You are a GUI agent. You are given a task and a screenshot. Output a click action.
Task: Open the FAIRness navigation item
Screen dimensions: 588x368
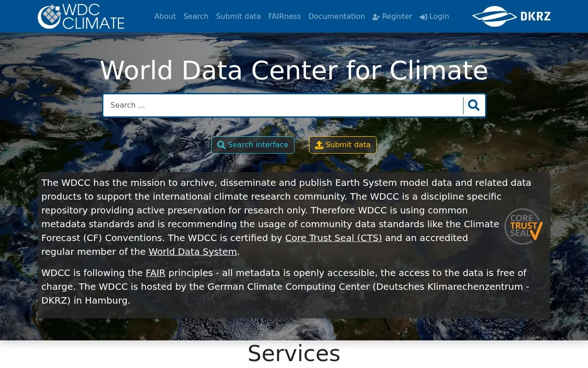click(x=284, y=17)
